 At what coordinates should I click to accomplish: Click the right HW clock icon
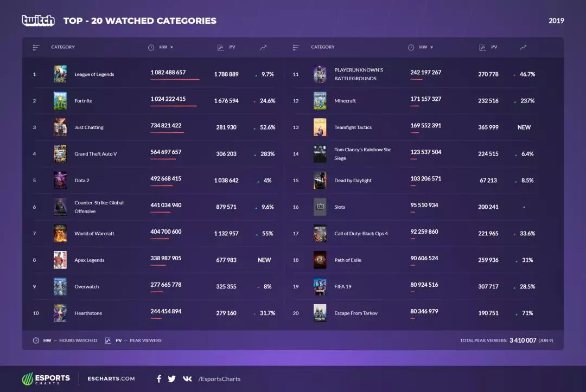[x=411, y=47]
